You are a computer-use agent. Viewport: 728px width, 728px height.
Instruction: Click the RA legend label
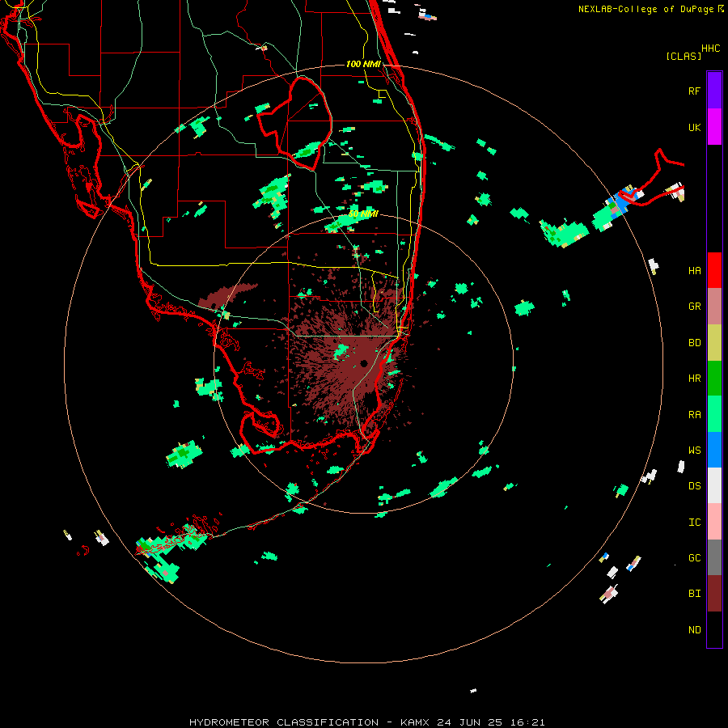pyautogui.click(x=694, y=415)
